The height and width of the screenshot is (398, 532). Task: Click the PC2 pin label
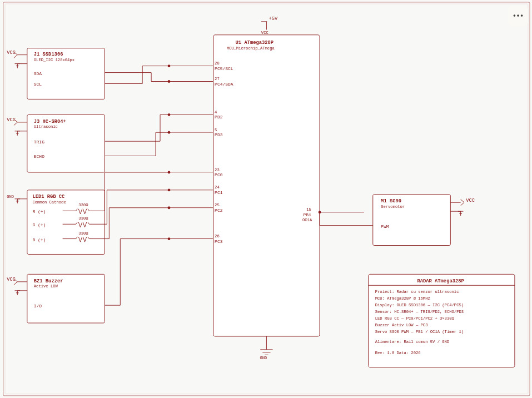coord(218,210)
